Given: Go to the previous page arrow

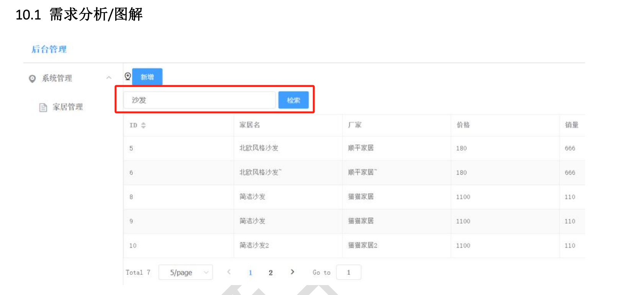Looking at the screenshot, I should click(229, 272).
